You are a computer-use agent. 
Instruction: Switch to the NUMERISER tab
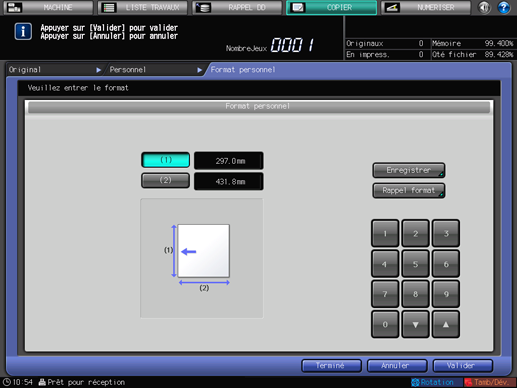[426, 7]
